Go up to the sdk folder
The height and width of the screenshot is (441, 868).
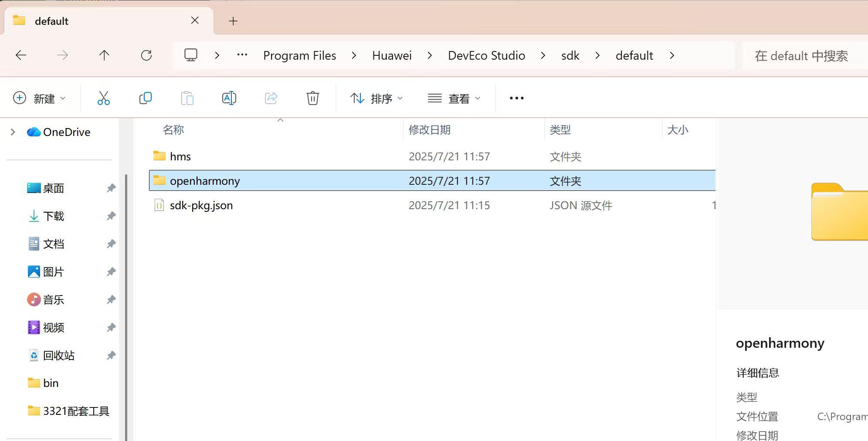(x=104, y=55)
